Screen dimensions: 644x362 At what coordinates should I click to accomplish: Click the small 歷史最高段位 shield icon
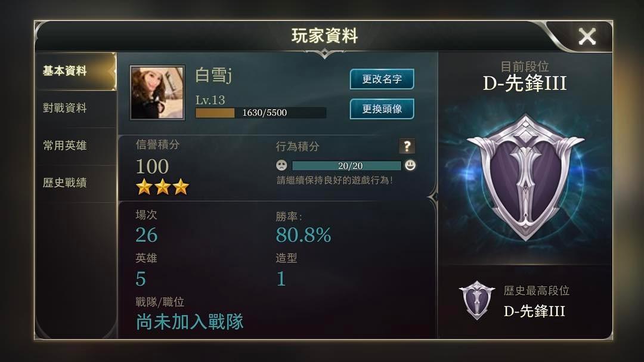pyautogui.click(x=476, y=301)
